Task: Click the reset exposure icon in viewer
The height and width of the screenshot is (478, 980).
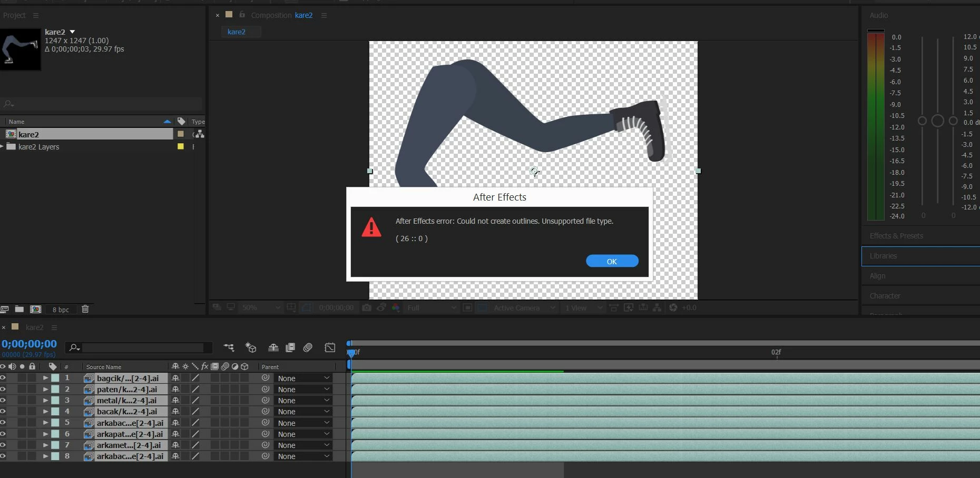Action: coord(673,307)
